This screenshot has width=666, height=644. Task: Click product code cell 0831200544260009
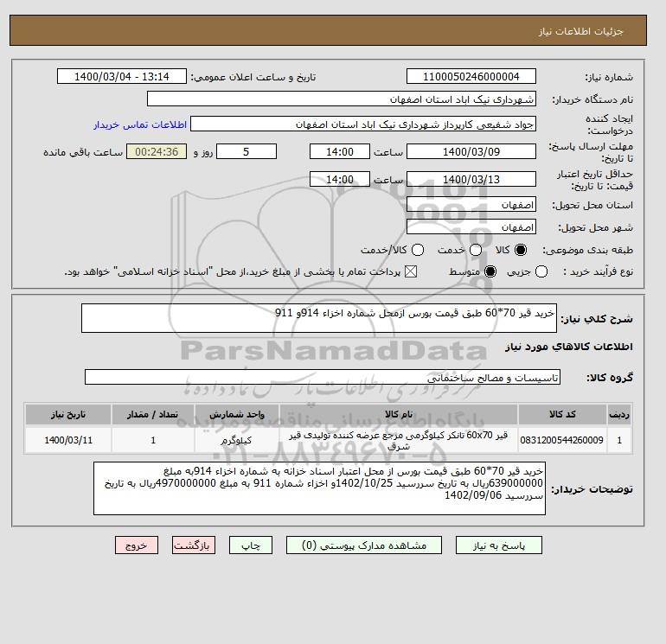click(562, 440)
